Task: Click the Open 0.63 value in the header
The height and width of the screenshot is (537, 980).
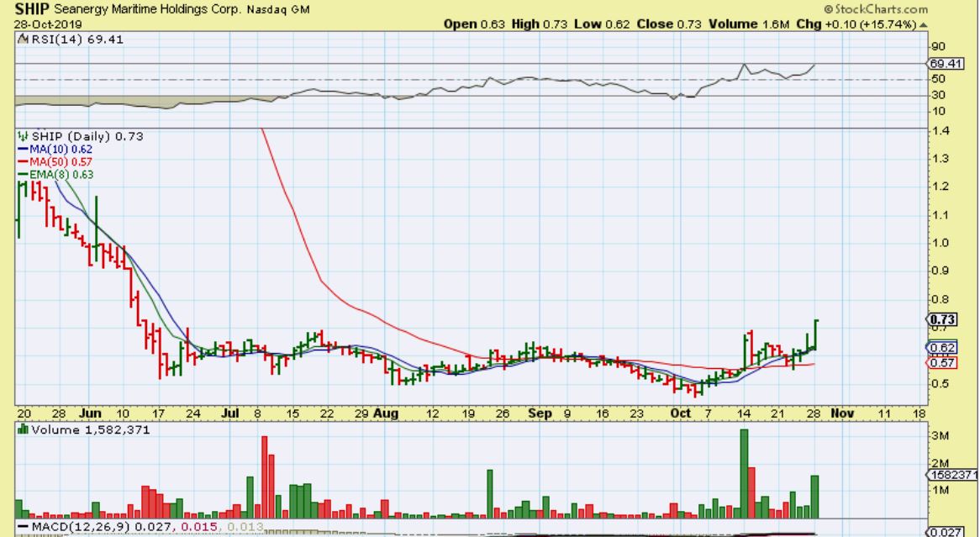Action: [474, 24]
